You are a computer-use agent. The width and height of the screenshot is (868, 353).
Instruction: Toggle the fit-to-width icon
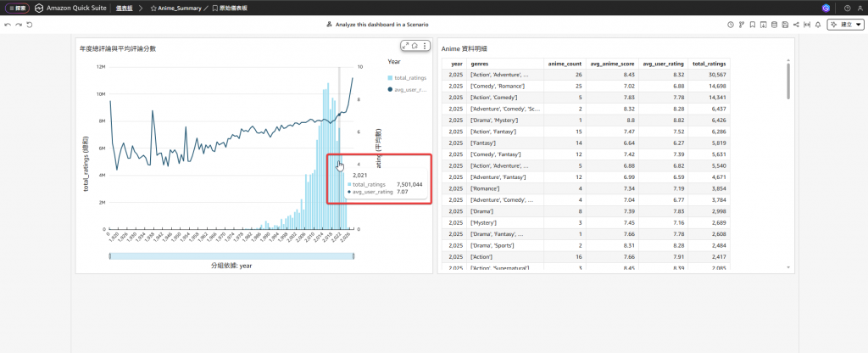(x=807, y=25)
